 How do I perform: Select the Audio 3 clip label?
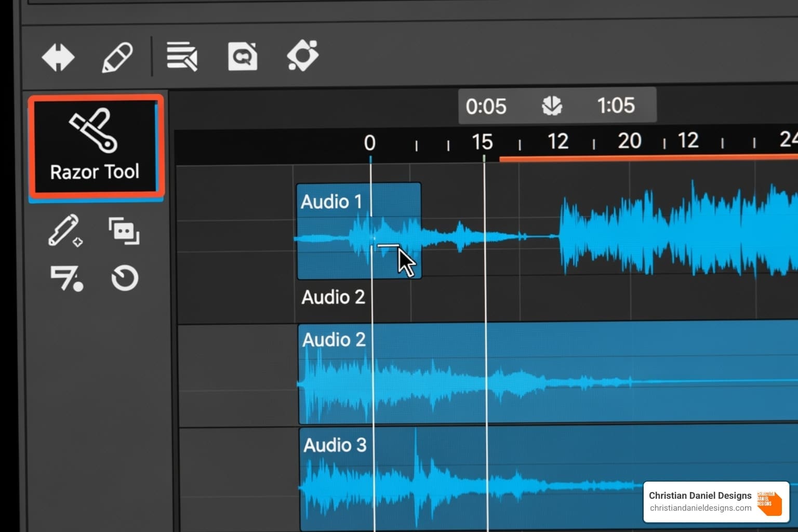click(335, 445)
